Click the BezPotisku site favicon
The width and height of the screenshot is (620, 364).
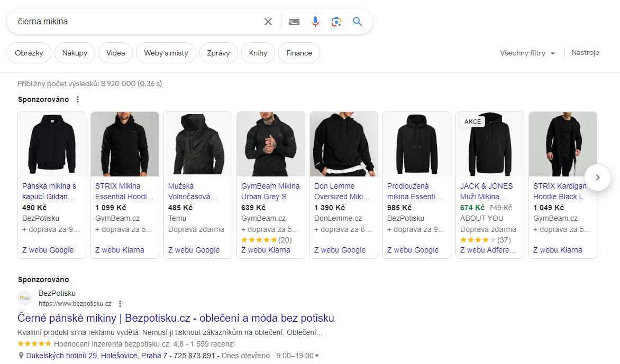(x=25, y=298)
